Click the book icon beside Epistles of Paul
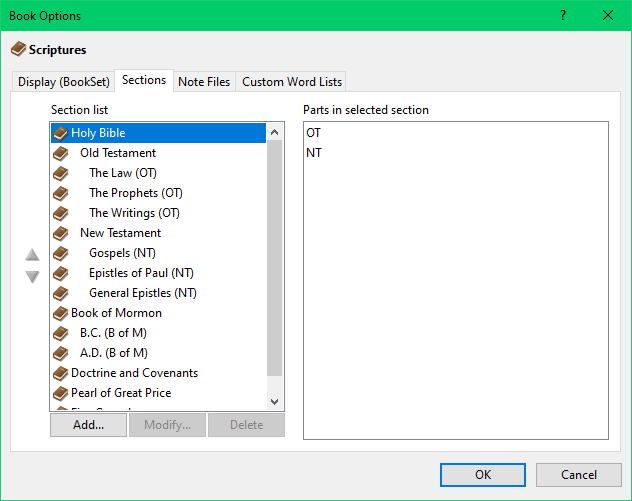This screenshot has width=632, height=501. click(60, 273)
